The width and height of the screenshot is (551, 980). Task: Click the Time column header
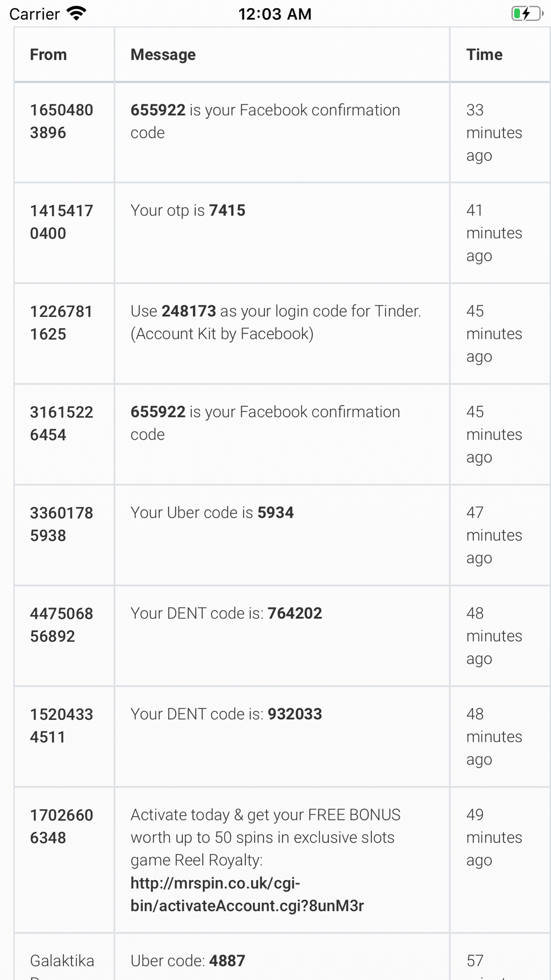tap(484, 55)
